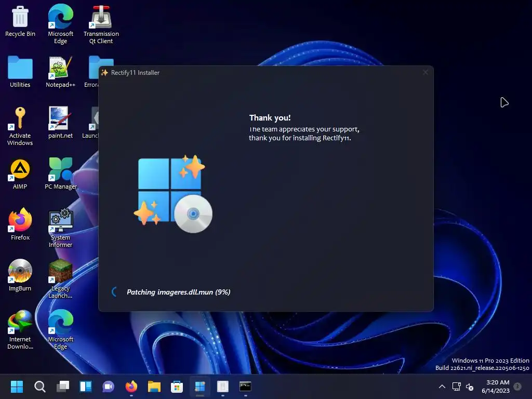Launch the ImgBurn desktop shortcut

20,275
